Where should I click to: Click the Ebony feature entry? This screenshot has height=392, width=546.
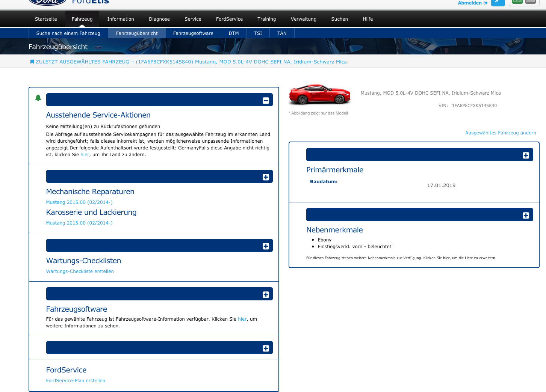coord(325,240)
